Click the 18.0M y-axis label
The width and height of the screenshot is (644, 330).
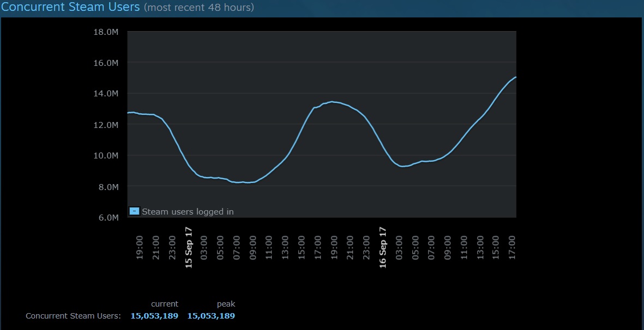pyautogui.click(x=106, y=32)
